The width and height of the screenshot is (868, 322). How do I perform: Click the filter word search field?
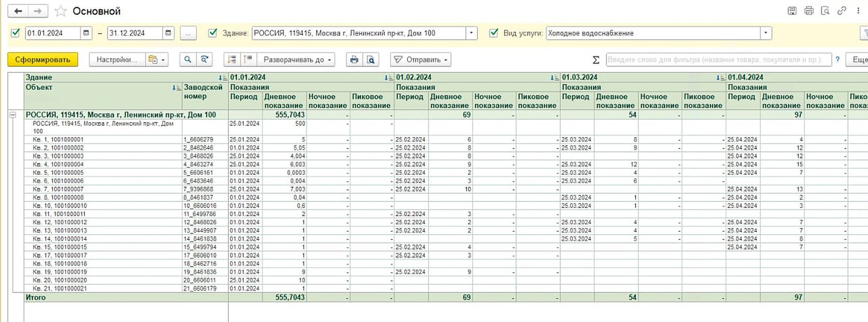point(719,59)
